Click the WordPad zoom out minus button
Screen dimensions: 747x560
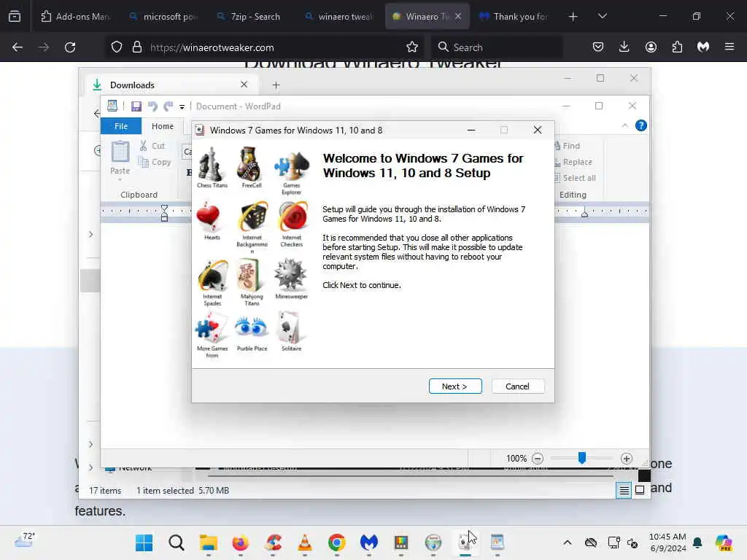[x=538, y=459]
